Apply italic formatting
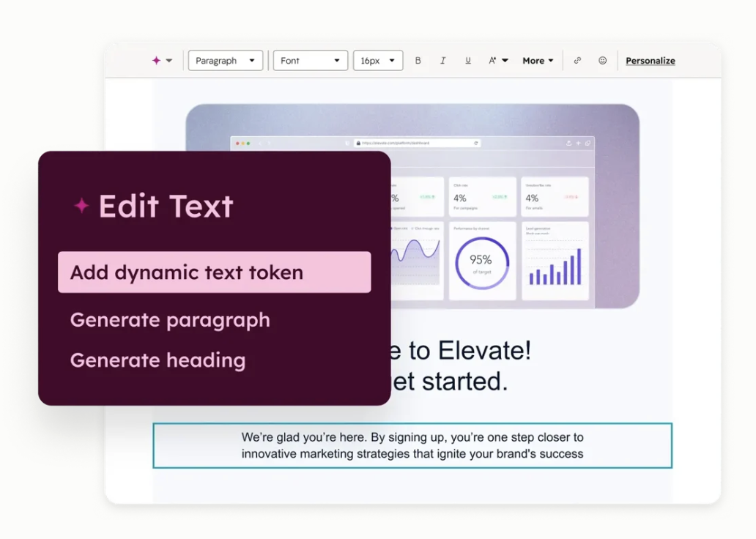Screen dimensions: 756x539 442,61
